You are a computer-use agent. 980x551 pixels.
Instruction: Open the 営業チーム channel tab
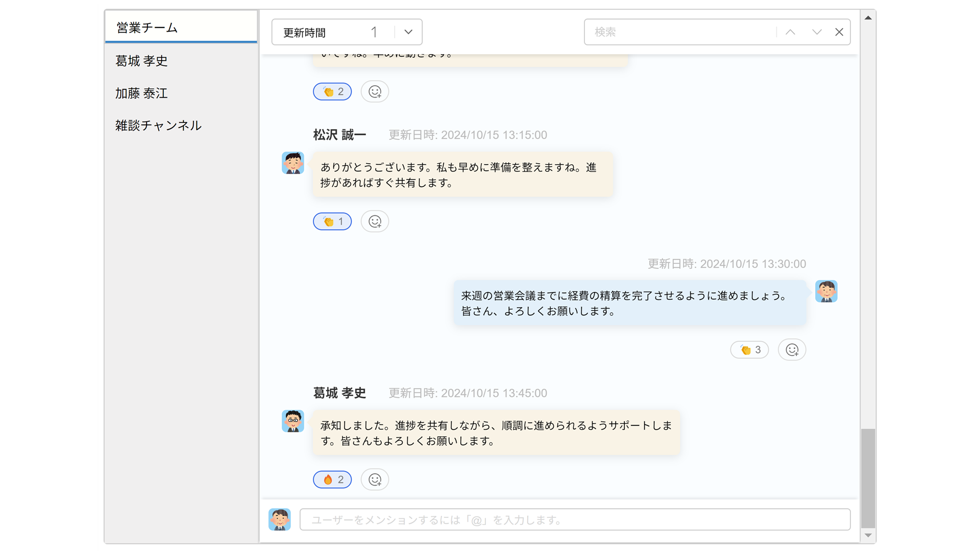coord(181,27)
